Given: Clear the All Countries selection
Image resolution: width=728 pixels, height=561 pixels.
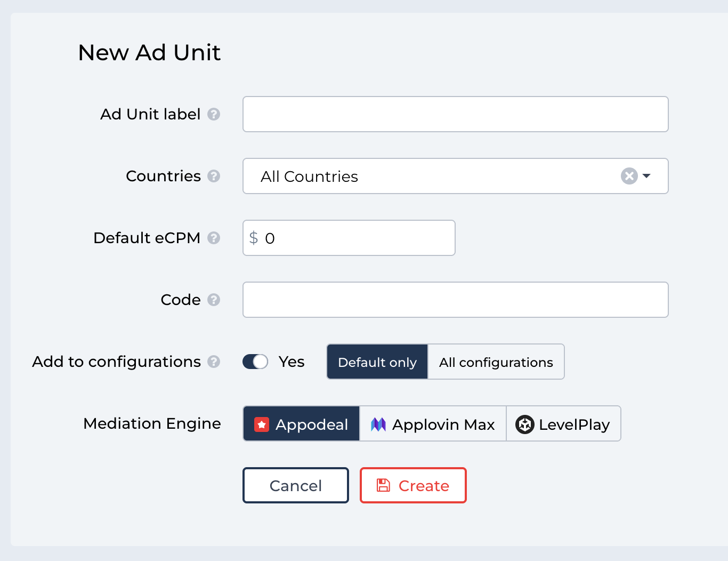Looking at the screenshot, I should 629,176.
